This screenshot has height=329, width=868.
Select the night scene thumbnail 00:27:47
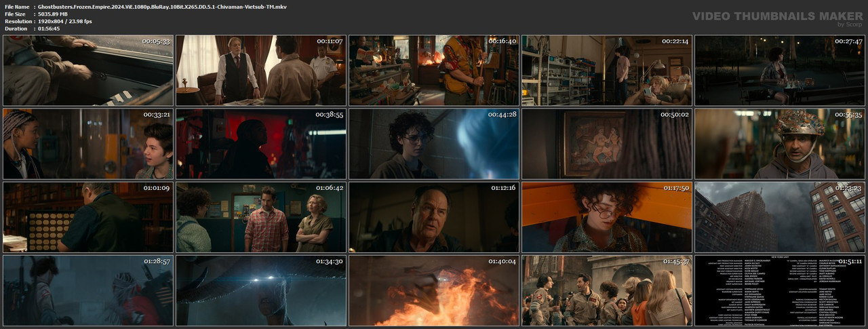tap(780, 71)
